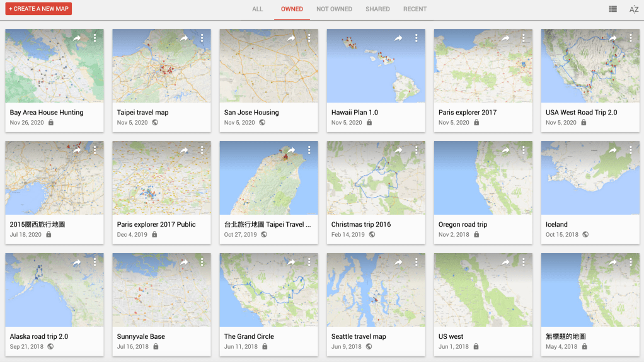Open more options for USA West Road Trip 2.0
The height and width of the screenshot is (362, 644).
(x=631, y=38)
